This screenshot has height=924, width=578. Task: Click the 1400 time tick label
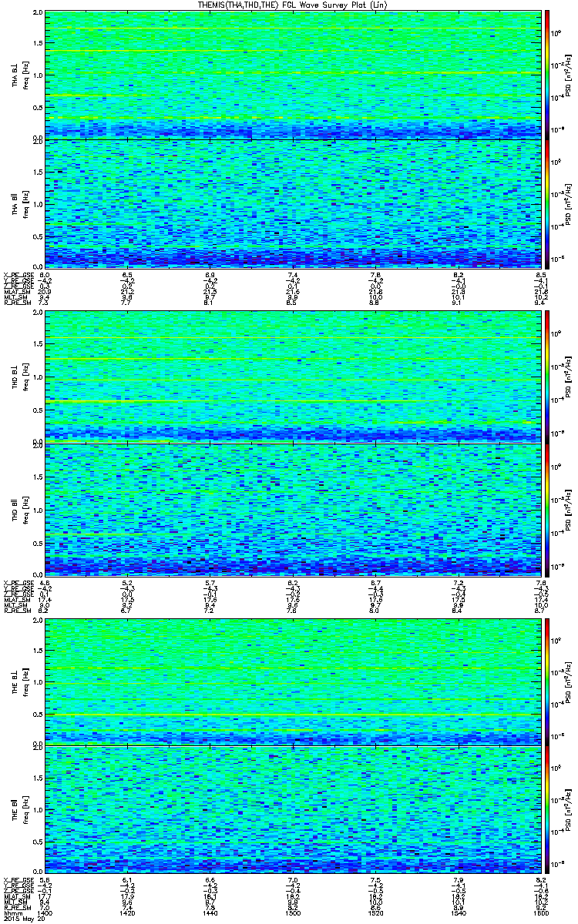[x=45, y=913]
